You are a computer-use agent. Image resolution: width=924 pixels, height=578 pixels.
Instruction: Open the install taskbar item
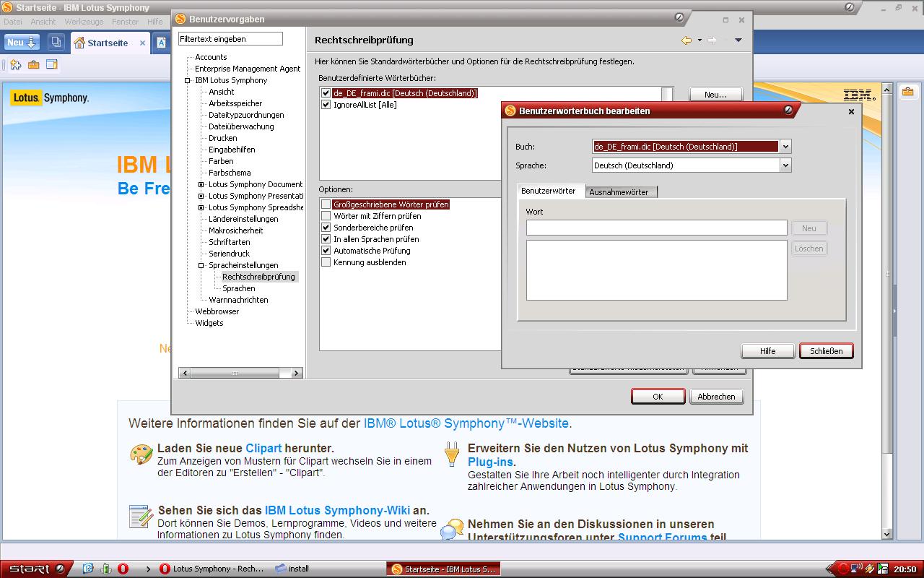292,569
